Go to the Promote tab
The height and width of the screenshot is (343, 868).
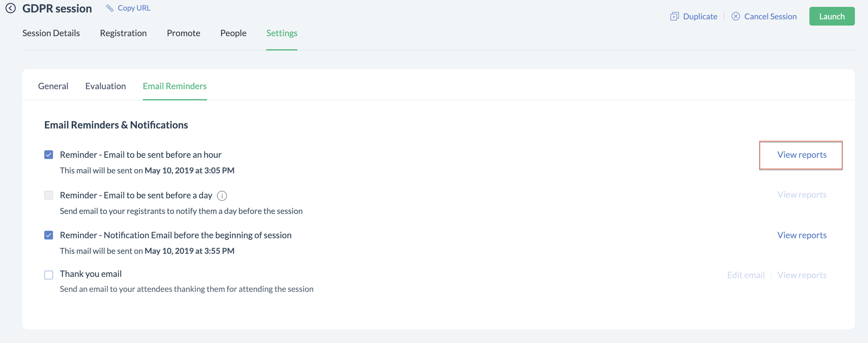[183, 33]
